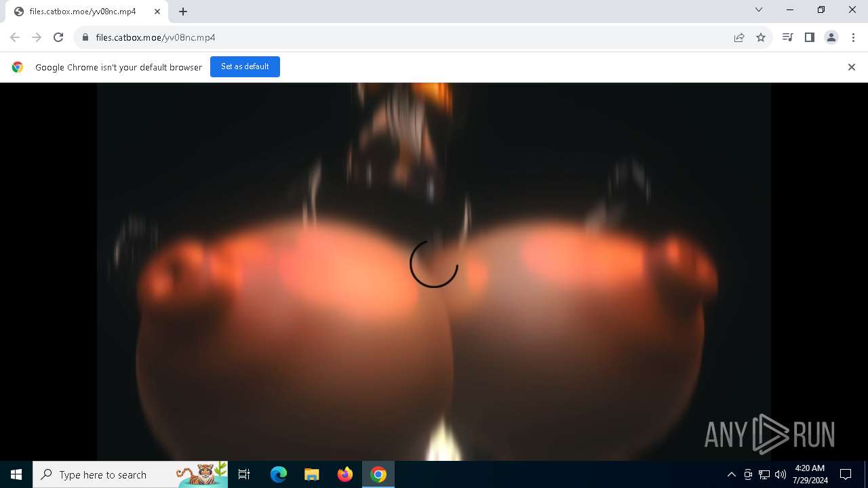868x488 pixels.
Task: Launch Firefox from the taskbar
Action: [345, 474]
